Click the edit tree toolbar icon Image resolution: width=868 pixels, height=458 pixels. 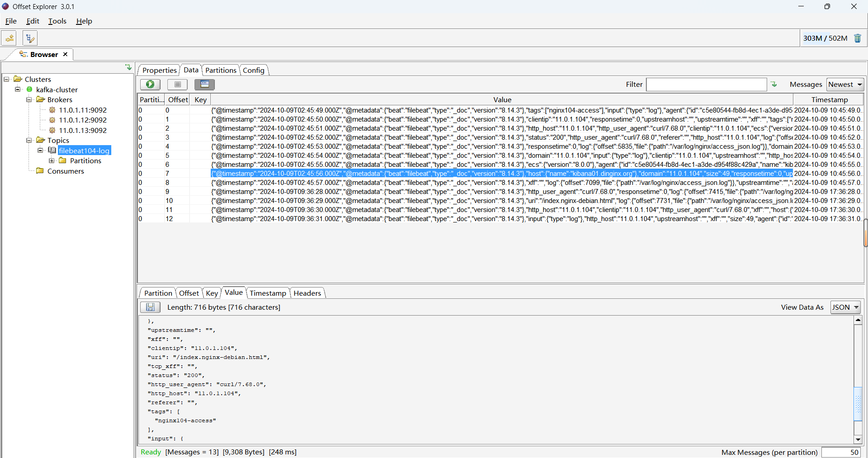tap(30, 38)
